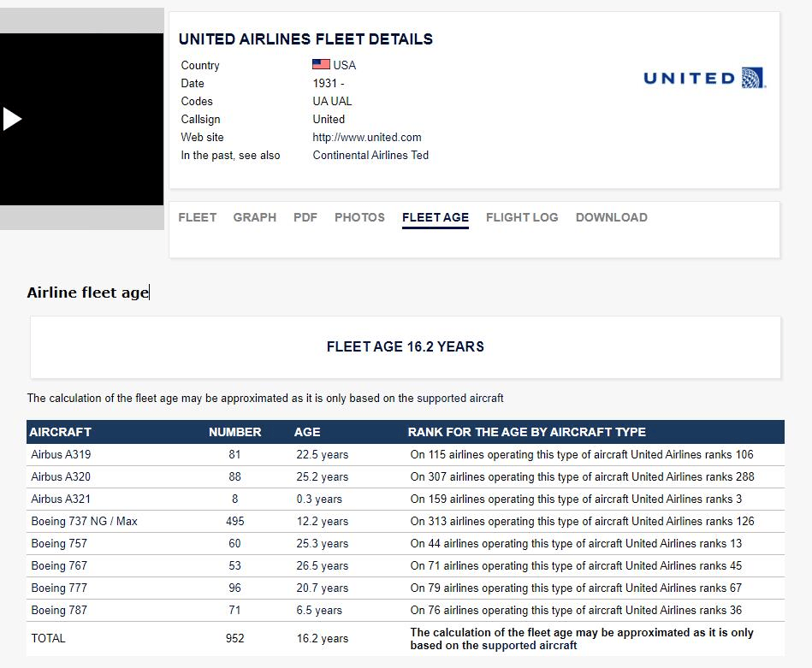Open the FLEET tab
The height and width of the screenshot is (668, 812).
198,217
